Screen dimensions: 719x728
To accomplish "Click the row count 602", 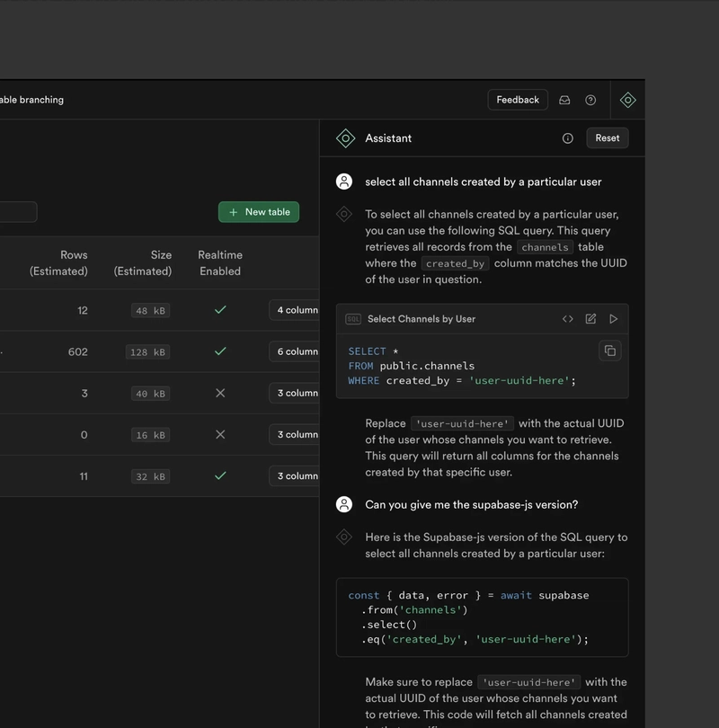I will click(77, 352).
